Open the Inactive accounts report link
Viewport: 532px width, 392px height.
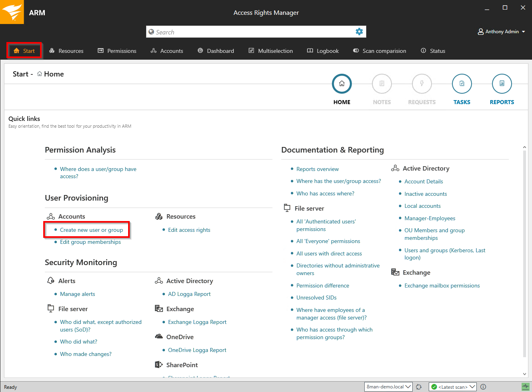[x=426, y=194]
